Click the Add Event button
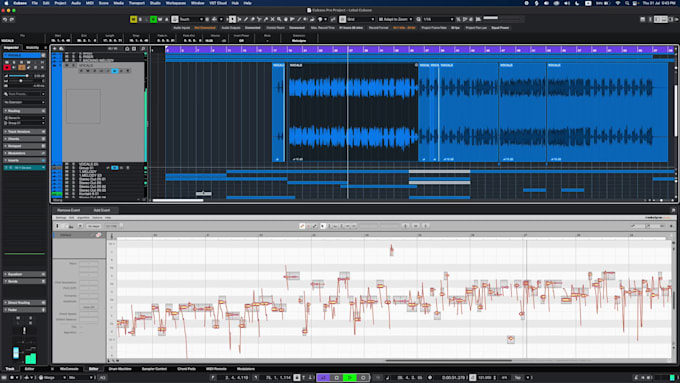680x383 pixels. point(102,210)
